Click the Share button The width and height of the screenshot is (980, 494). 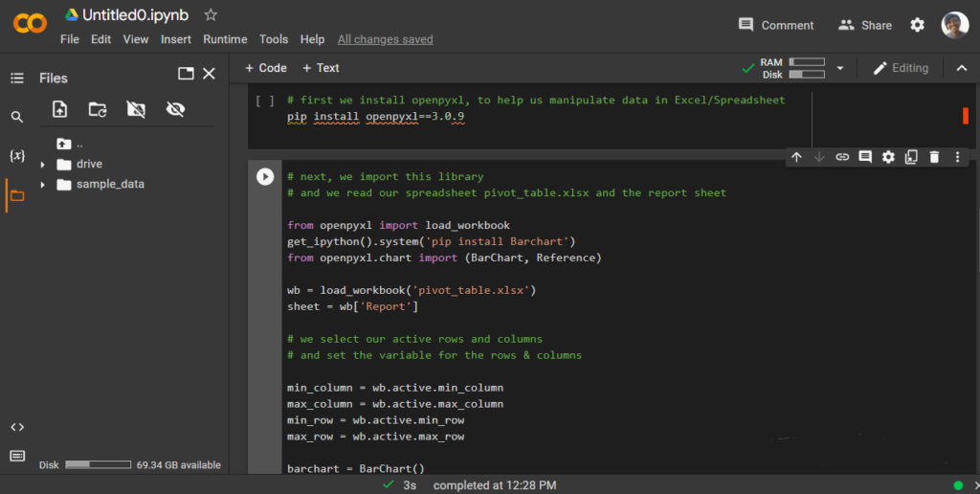(865, 25)
